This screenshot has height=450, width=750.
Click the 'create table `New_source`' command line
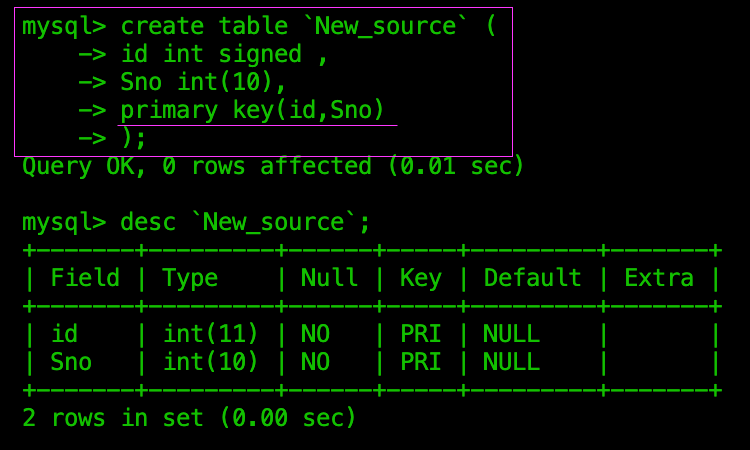pos(260,26)
